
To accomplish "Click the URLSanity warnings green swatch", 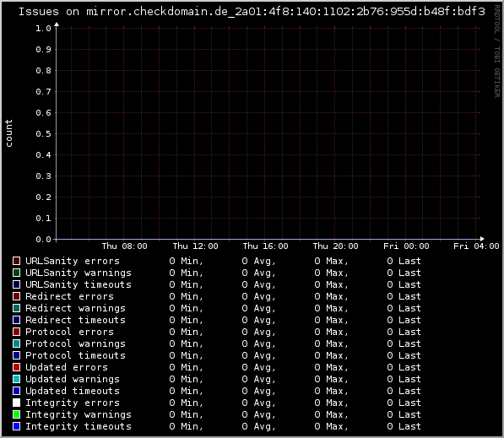I will point(16,273).
